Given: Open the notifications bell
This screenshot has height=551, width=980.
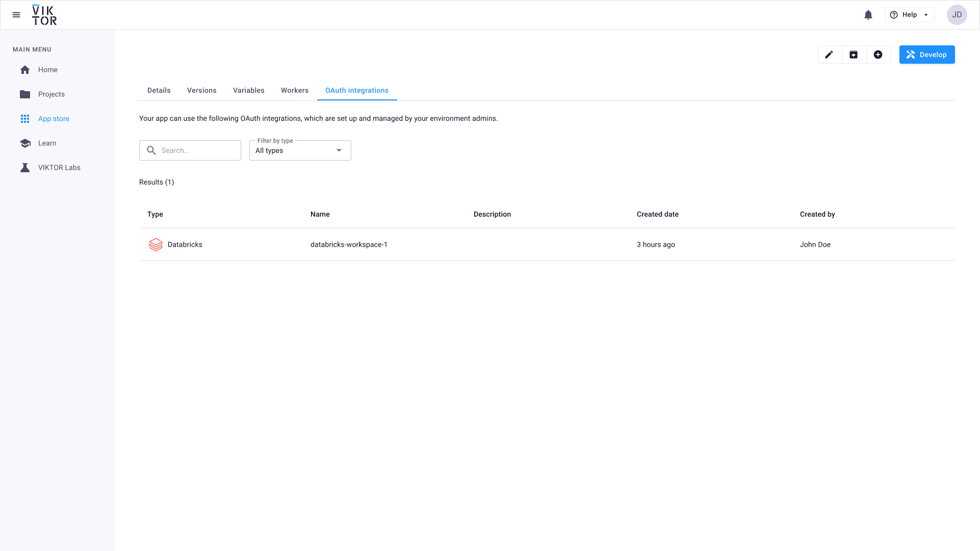Looking at the screenshot, I should [868, 15].
